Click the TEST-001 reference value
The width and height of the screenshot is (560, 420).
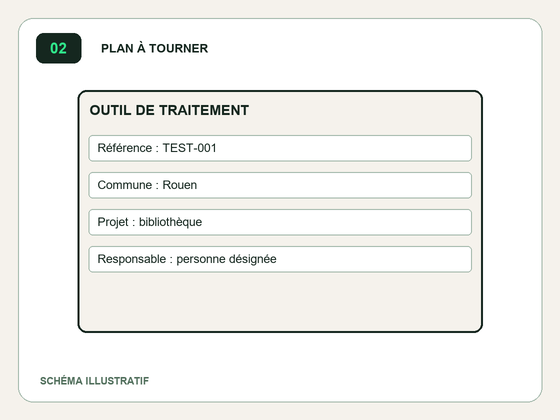pos(190,148)
